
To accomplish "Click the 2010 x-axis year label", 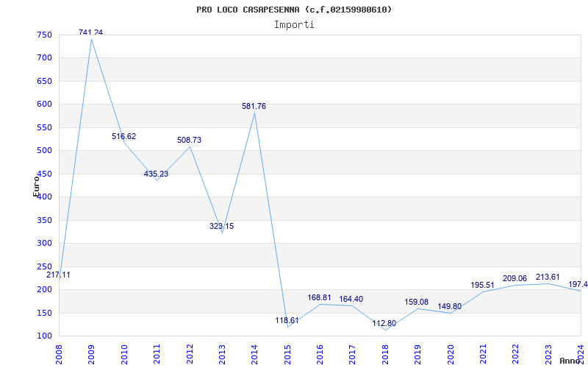I will click(123, 354).
